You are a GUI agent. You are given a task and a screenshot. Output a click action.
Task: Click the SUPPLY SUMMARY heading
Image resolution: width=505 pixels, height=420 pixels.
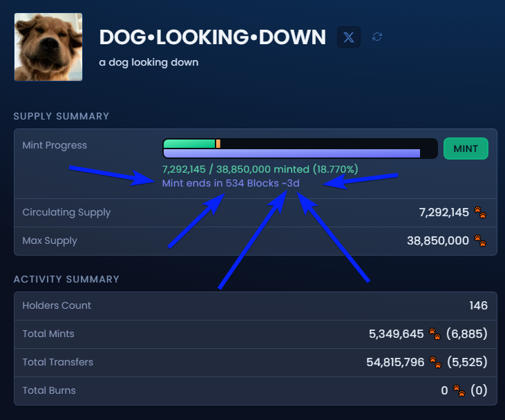click(61, 116)
